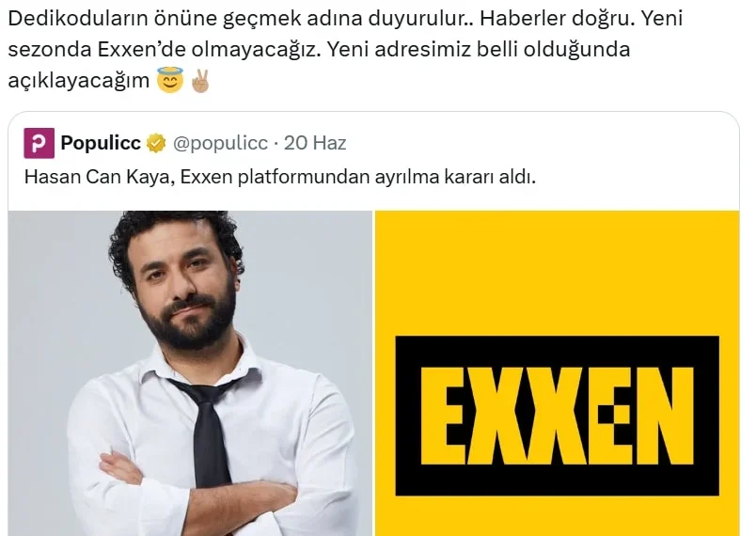Viewport: 756px width, 536px height.
Task: Select the victory hand emoji
Action: pos(200,81)
